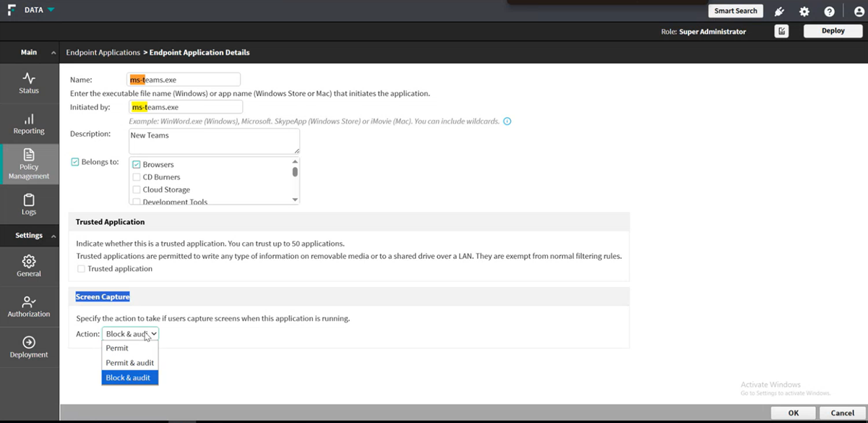868x423 pixels.
Task: Click the info icon beside wildcards hint
Action: pos(507,121)
